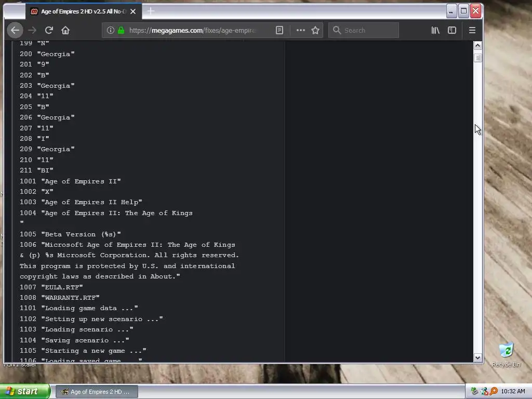532x399 pixels.
Task: Show site information icon in address bar
Action: [110, 30]
